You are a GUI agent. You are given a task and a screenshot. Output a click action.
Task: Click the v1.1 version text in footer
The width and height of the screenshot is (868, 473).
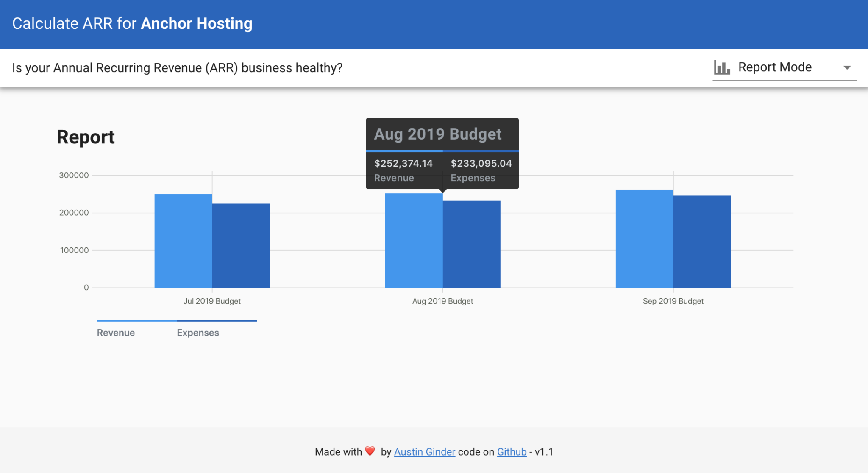tap(544, 452)
